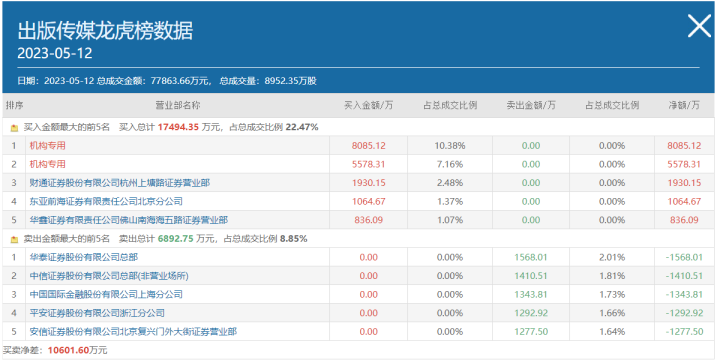The image size is (718, 363).
Task: Click net value -1277.50
Action: [684, 331]
